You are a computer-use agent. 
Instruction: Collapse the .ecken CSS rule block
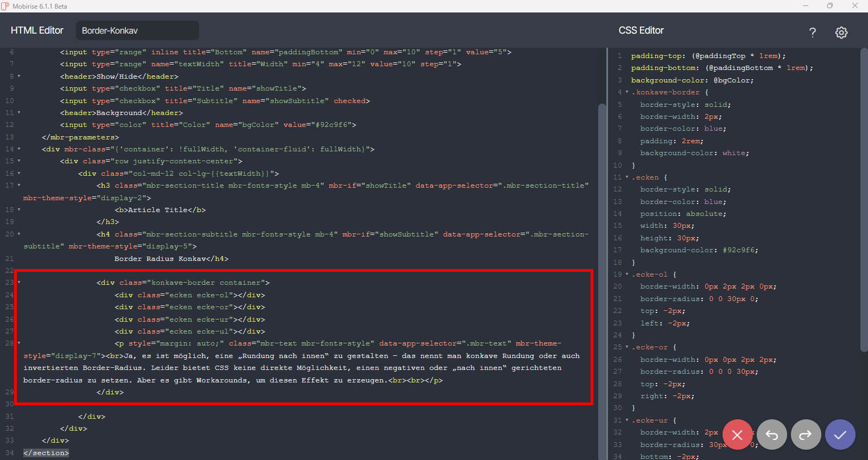[x=627, y=177]
